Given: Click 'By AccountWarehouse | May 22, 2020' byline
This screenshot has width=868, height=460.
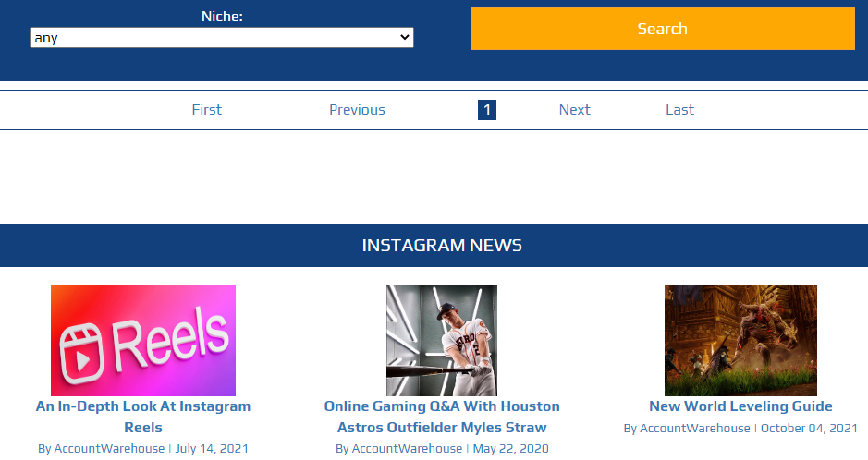Looking at the screenshot, I should click(442, 448).
